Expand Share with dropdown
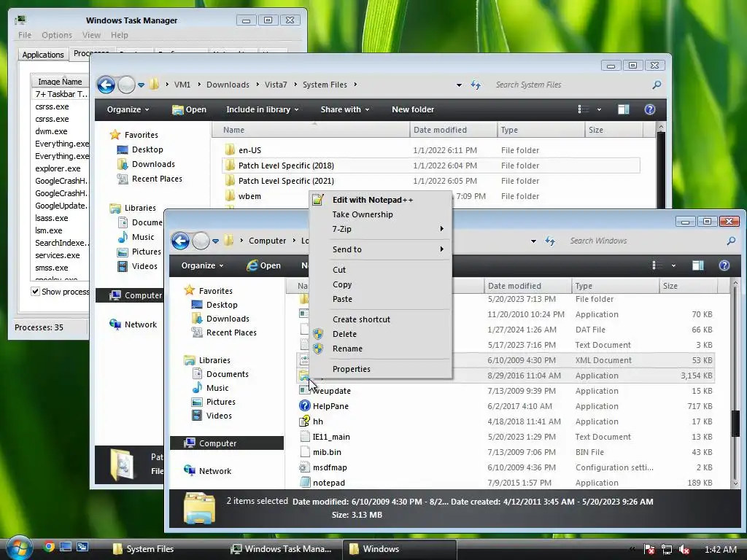Image resolution: width=747 pixels, height=560 pixels. click(345, 109)
